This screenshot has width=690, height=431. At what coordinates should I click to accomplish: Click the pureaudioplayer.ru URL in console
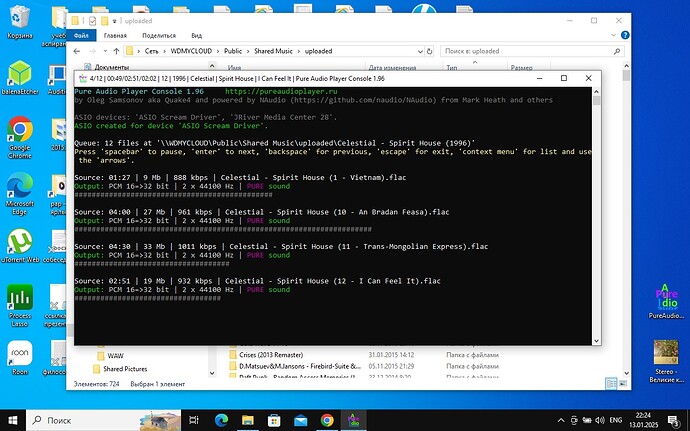pos(281,92)
